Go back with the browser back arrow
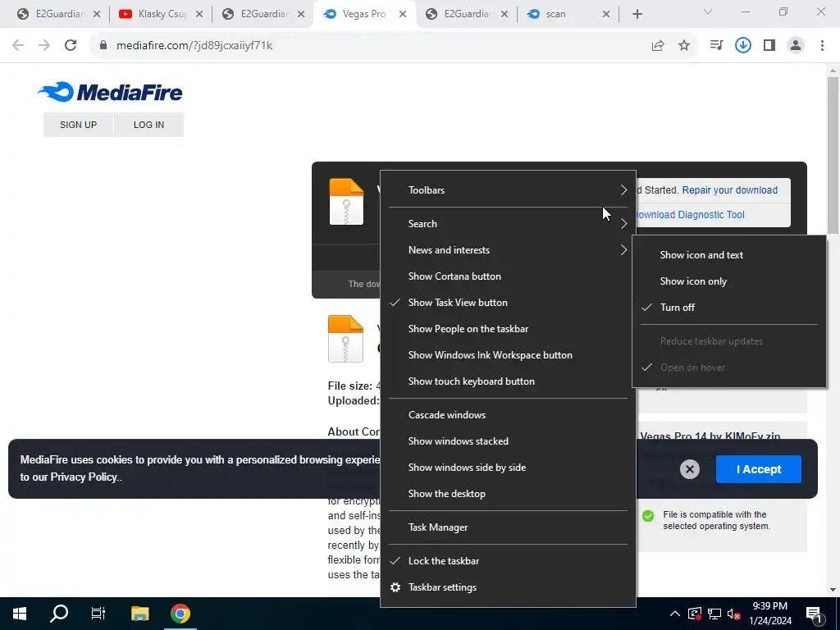 (18, 45)
